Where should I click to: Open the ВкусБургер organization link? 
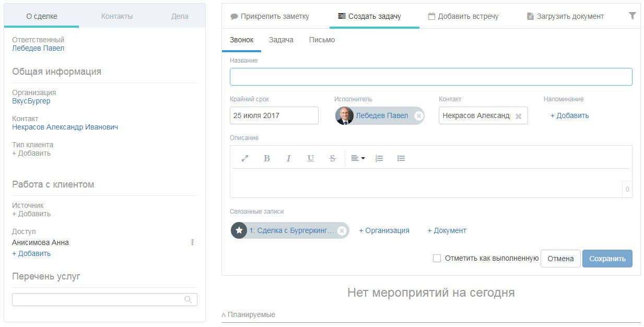point(31,101)
